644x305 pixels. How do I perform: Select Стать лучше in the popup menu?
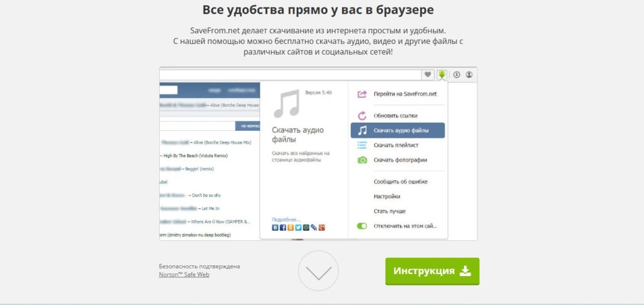tap(389, 211)
